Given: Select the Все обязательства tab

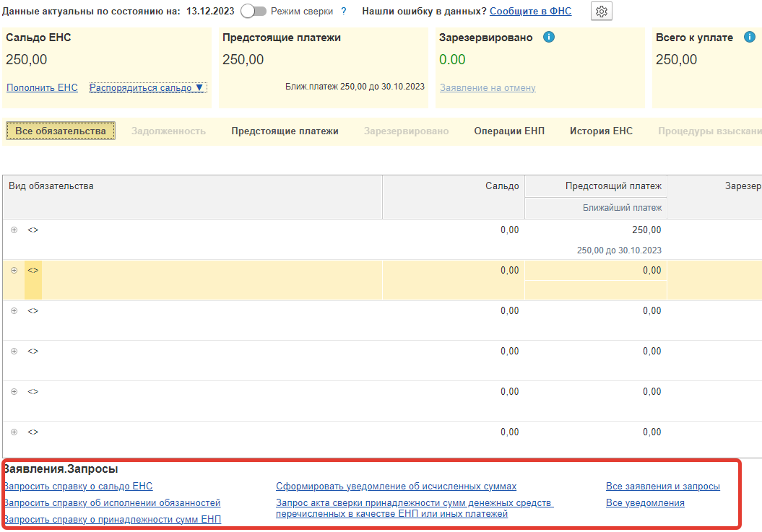Looking at the screenshot, I should coord(60,131).
